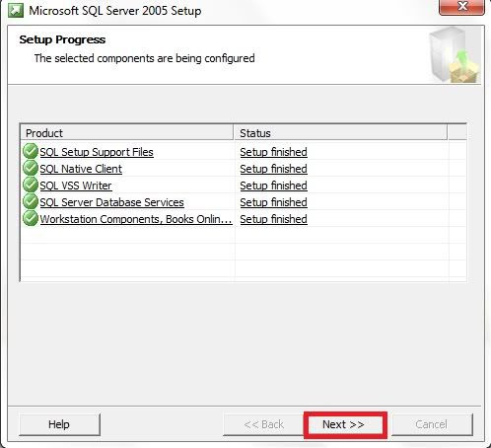The height and width of the screenshot is (448, 491).
Task: Click the Next >> button
Action: click(345, 424)
